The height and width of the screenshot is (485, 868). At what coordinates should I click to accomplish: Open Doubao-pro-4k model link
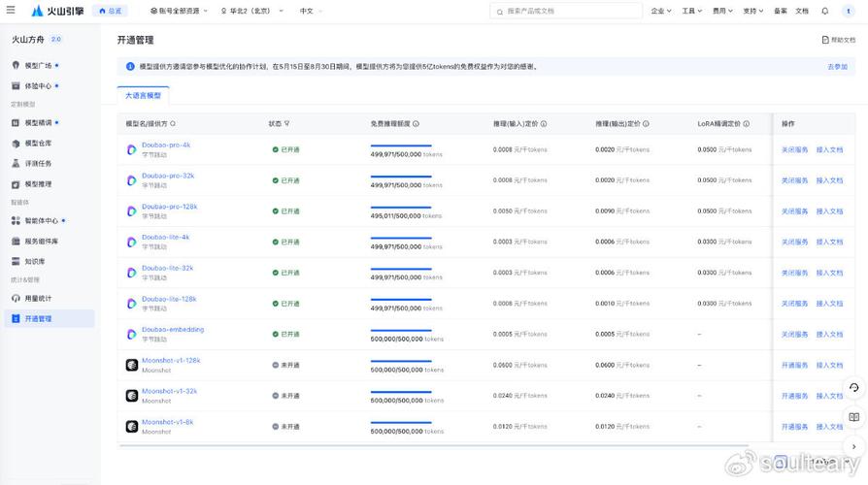165,145
